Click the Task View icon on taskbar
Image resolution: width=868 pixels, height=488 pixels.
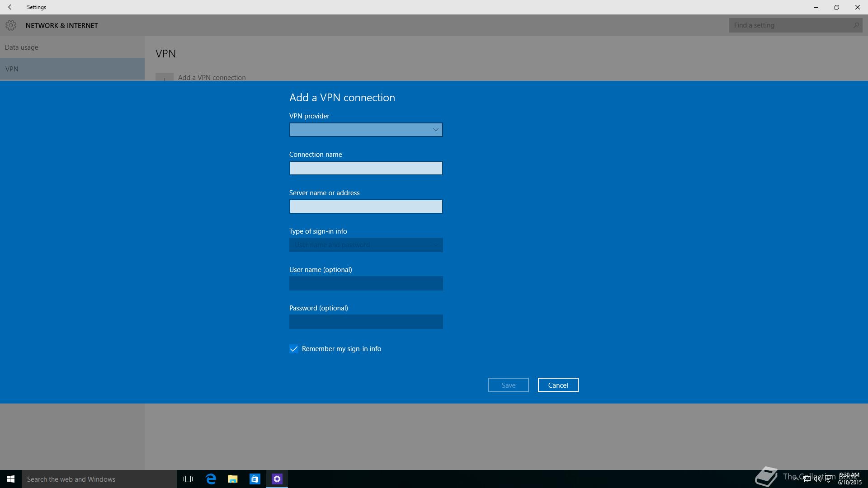coord(188,479)
